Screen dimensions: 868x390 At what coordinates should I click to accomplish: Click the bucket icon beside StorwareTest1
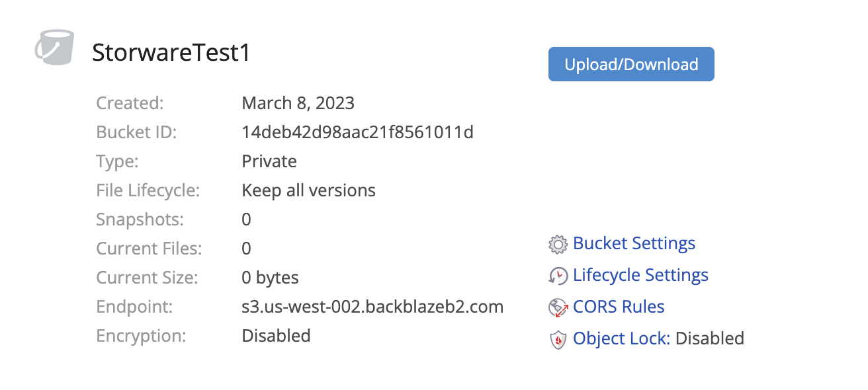pos(54,48)
